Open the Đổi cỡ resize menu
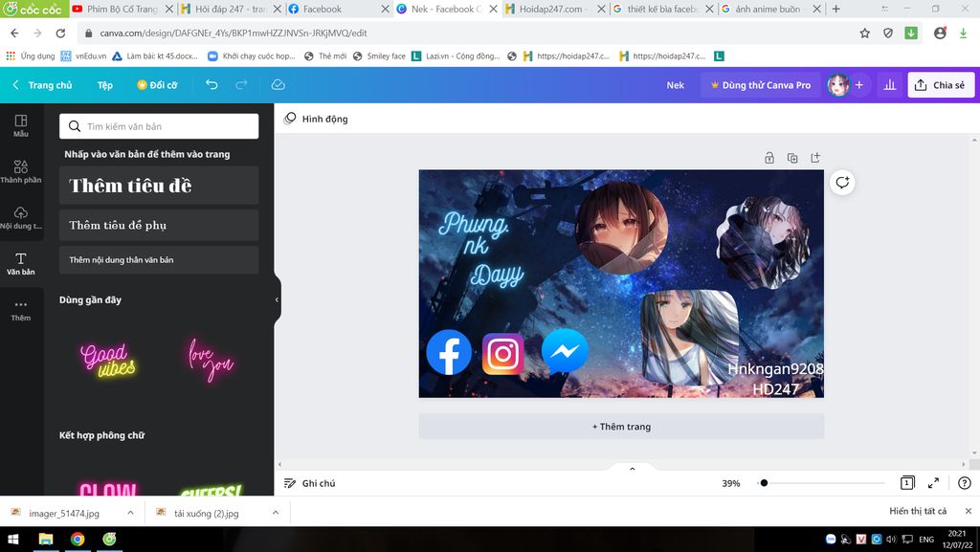 click(157, 85)
